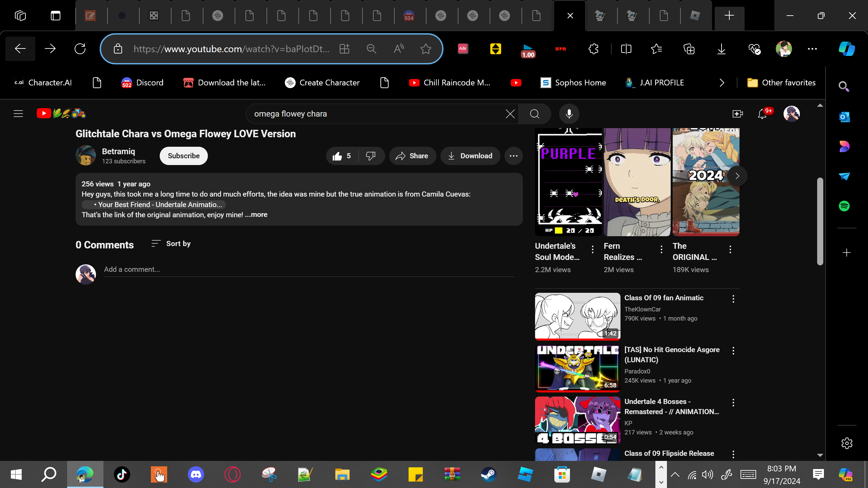This screenshot has width=868, height=488.
Task: Toggle Subscribe to Betramiq channel
Action: point(183,156)
